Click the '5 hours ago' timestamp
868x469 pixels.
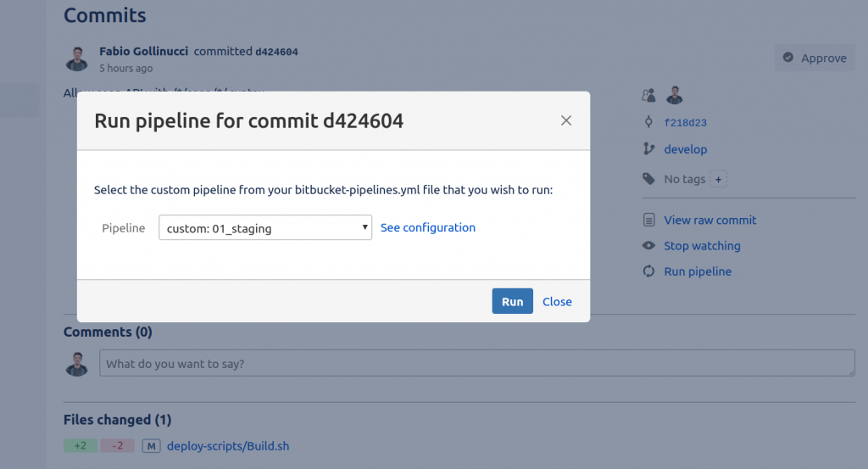coord(125,68)
